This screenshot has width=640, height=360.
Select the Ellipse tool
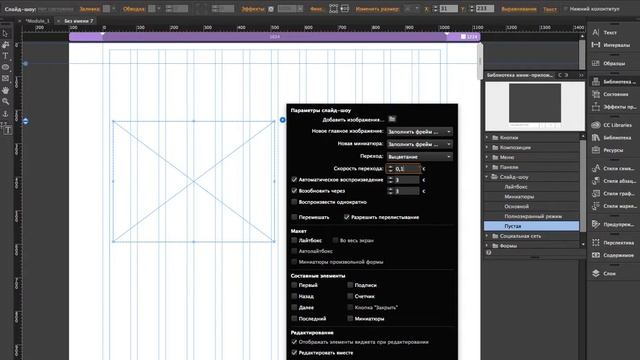click(5, 67)
